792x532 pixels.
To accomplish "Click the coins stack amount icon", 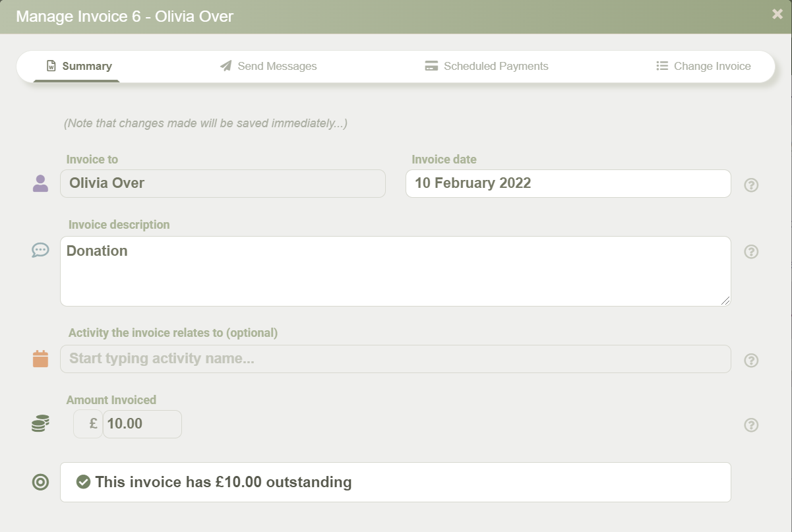I will (x=40, y=424).
